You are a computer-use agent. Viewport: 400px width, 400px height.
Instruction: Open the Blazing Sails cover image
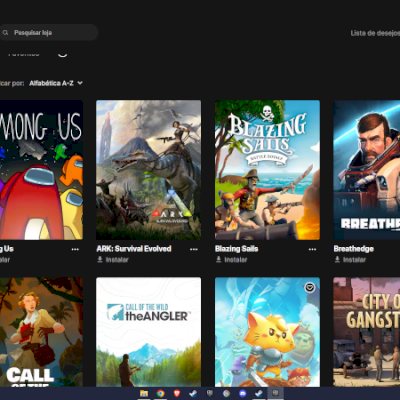(267, 170)
